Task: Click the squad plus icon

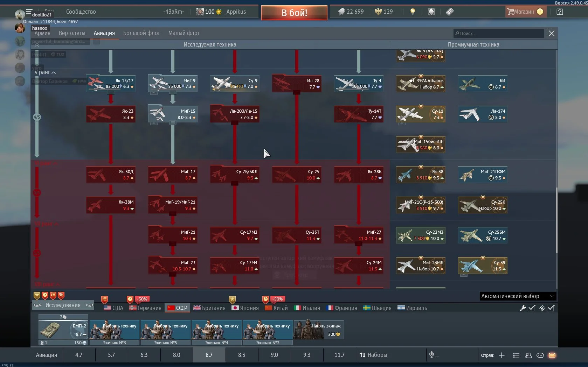Action: click(501, 355)
